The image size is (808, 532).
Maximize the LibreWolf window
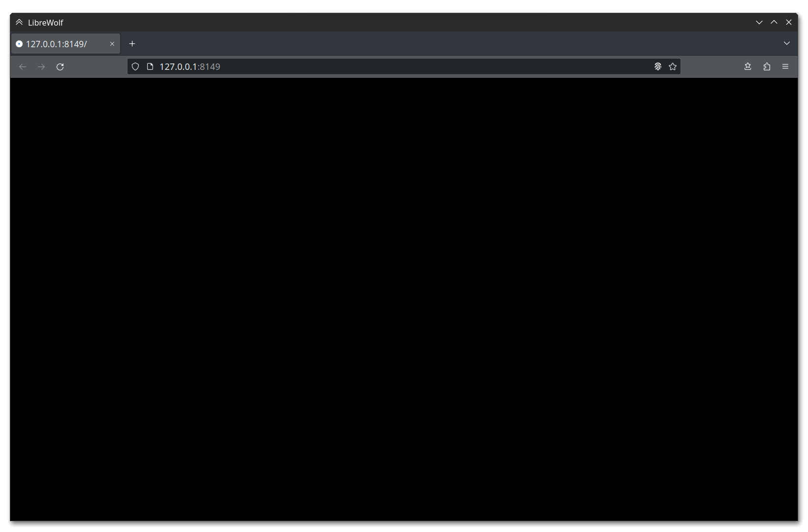774,22
